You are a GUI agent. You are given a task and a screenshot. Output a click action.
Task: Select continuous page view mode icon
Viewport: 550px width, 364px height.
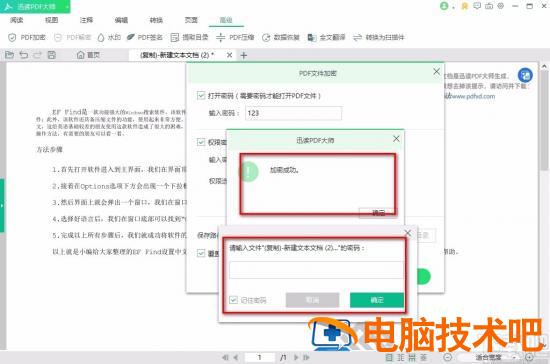click(401, 357)
